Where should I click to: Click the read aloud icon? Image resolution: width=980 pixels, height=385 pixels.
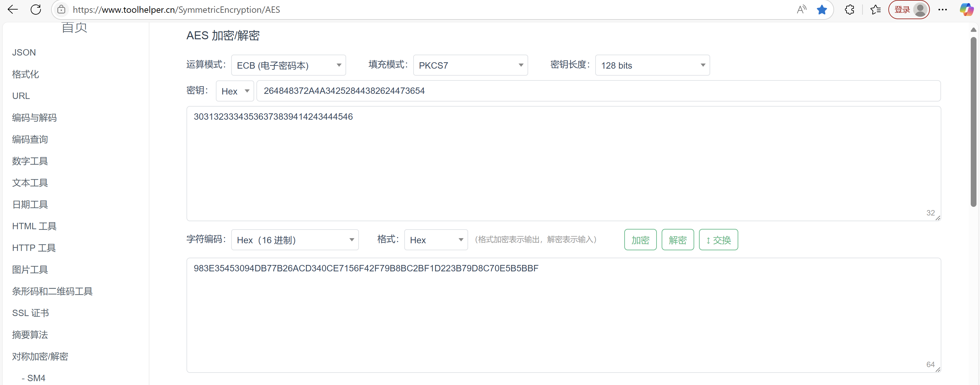point(801,10)
